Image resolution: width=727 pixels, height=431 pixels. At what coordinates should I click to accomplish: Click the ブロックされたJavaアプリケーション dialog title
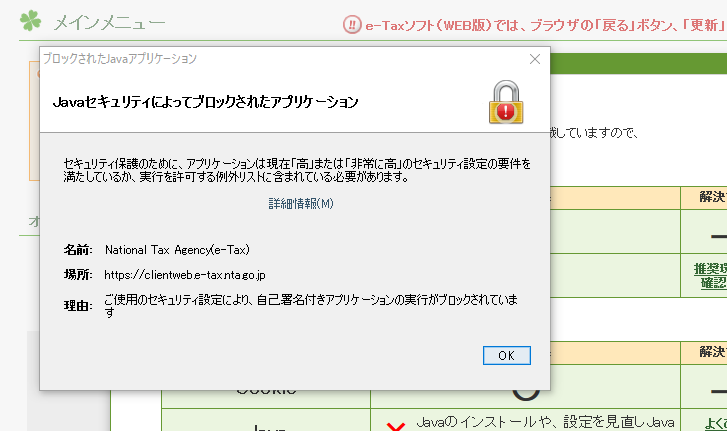(120, 58)
